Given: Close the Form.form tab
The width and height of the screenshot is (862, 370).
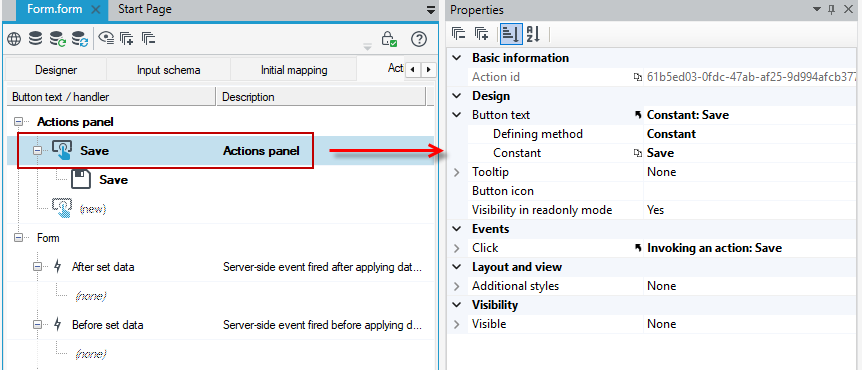Looking at the screenshot, I should (x=95, y=9).
